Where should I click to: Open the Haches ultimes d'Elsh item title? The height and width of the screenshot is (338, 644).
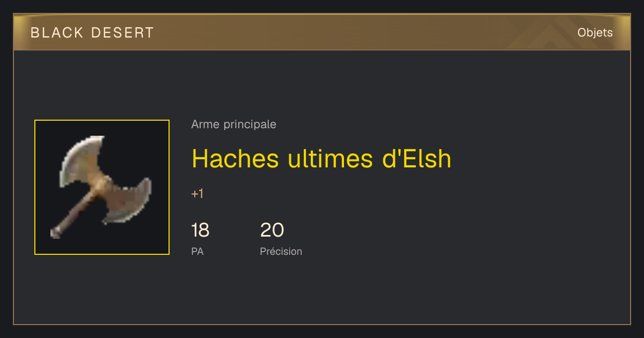tap(322, 158)
